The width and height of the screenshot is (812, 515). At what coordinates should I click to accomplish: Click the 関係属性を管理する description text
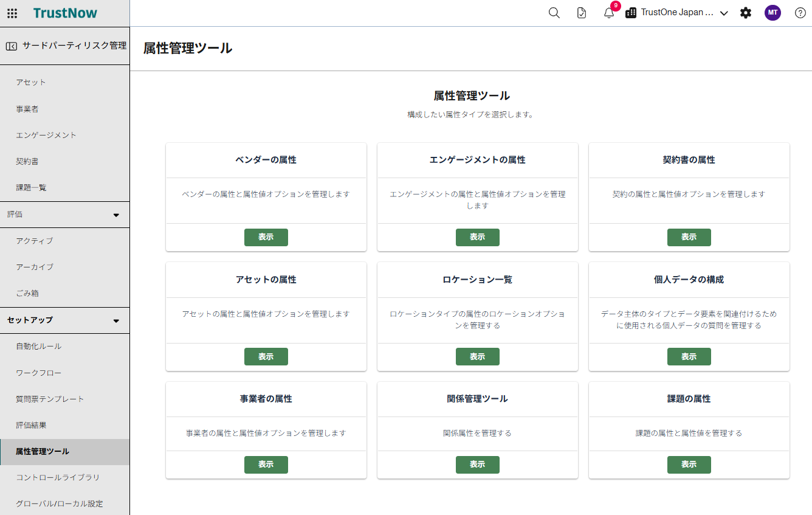pos(478,434)
